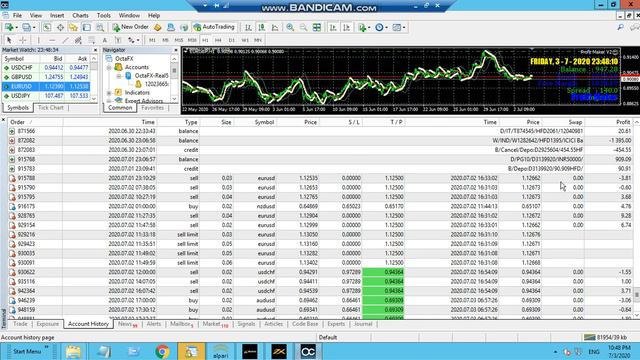The image size is (640, 360).
Task: Switch to M30 timeframe
Action: [192, 40]
